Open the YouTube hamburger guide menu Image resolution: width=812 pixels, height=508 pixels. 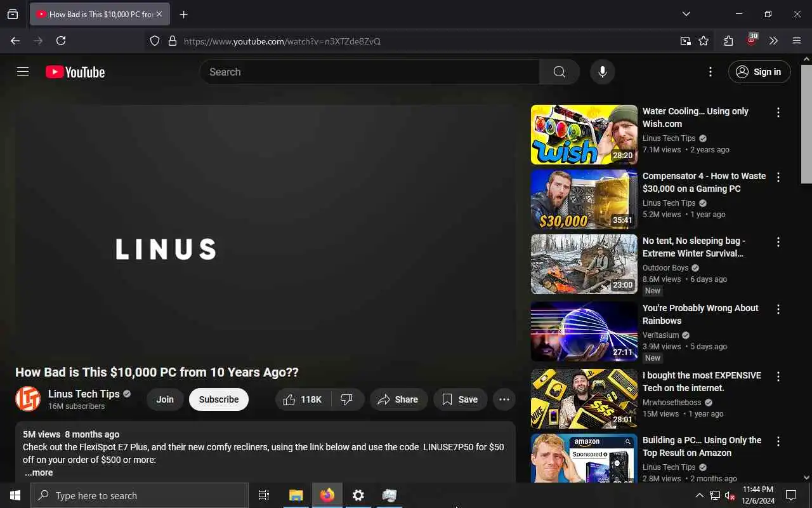click(23, 72)
